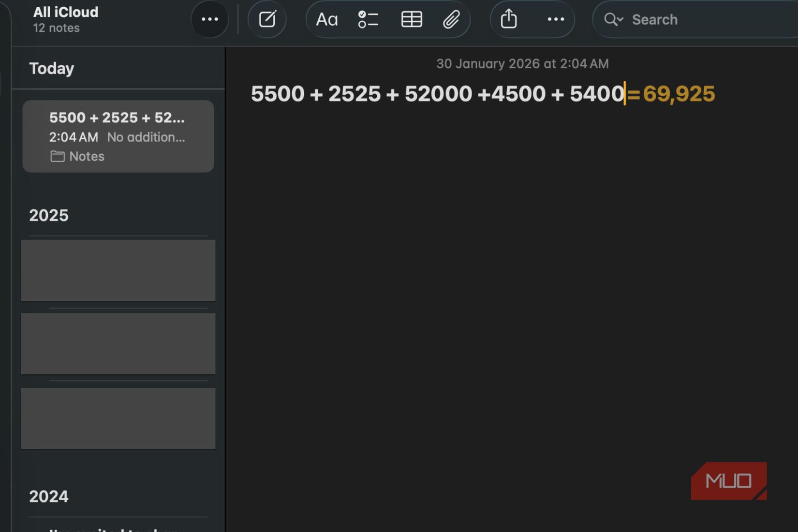Viewport: 798px width, 532px height.
Task: Collapse the Today section header
Action: tap(52, 68)
